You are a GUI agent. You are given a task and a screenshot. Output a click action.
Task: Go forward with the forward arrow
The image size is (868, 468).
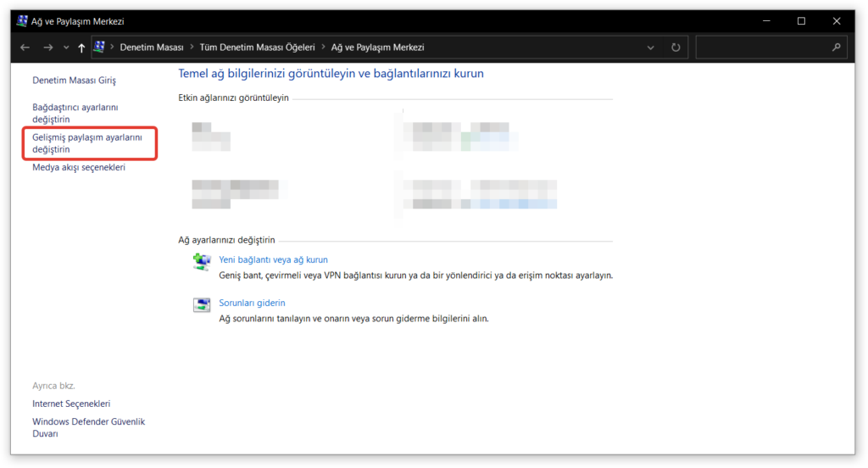[48, 47]
